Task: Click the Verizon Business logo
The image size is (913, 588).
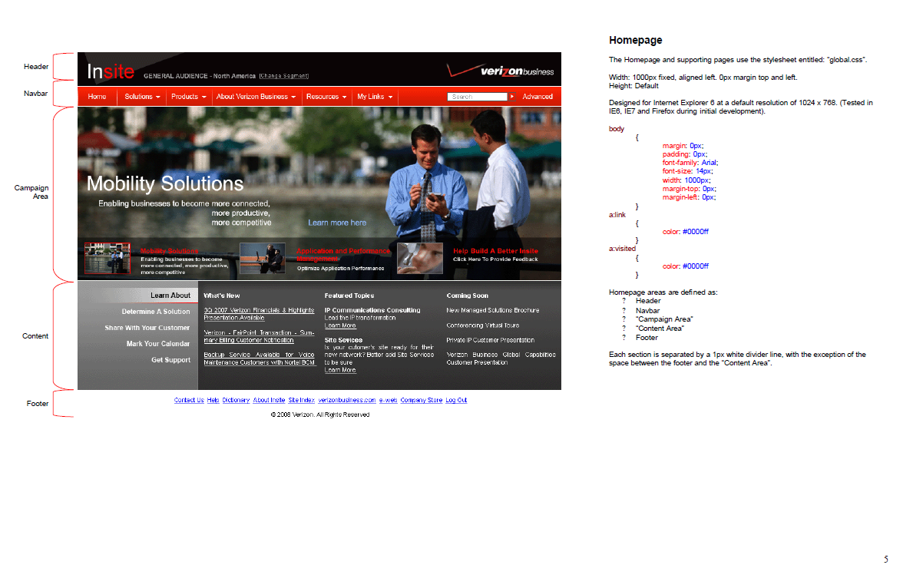Action: pyautogui.click(x=500, y=71)
